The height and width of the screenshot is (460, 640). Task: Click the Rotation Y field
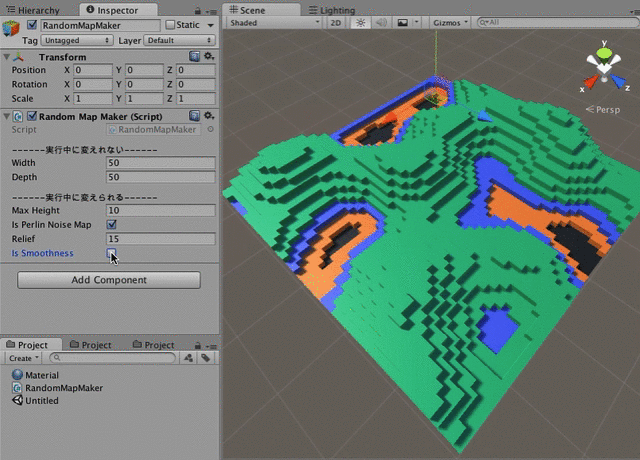click(144, 84)
